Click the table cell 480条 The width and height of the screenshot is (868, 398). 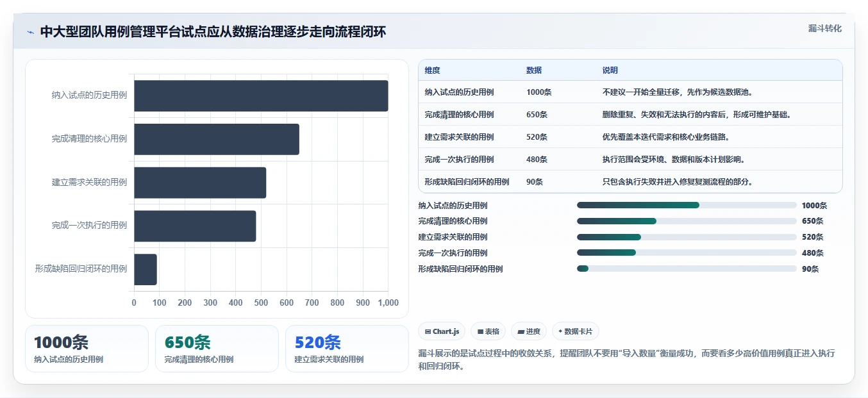tap(537, 160)
